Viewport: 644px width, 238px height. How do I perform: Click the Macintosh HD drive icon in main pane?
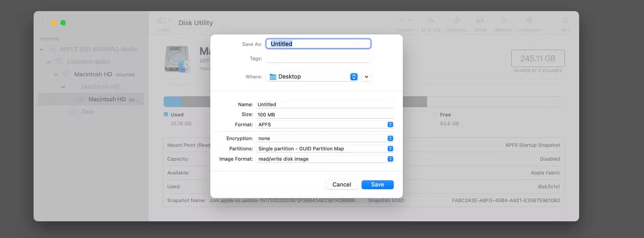(x=177, y=59)
